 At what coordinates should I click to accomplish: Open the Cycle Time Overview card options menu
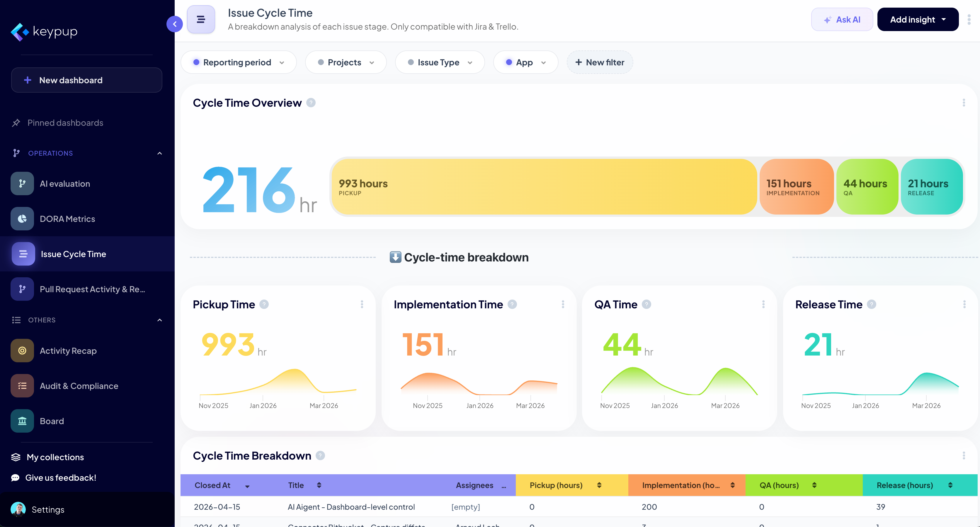point(964,103)
